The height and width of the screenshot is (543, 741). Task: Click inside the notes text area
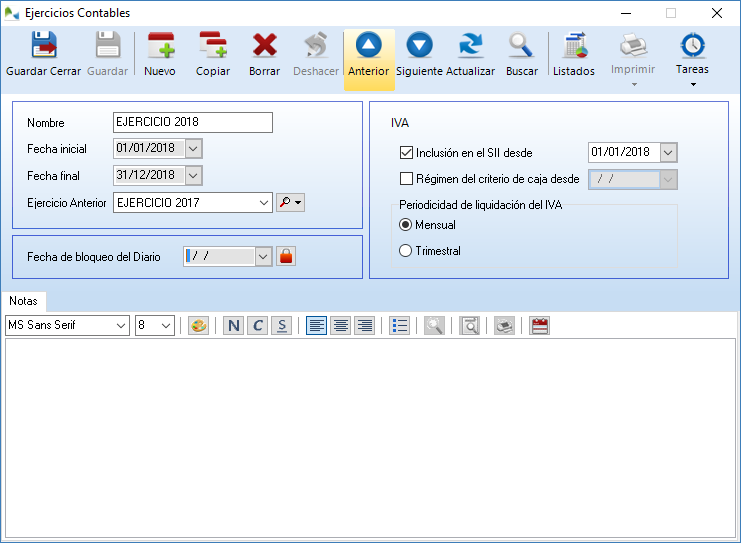point(370,438)
